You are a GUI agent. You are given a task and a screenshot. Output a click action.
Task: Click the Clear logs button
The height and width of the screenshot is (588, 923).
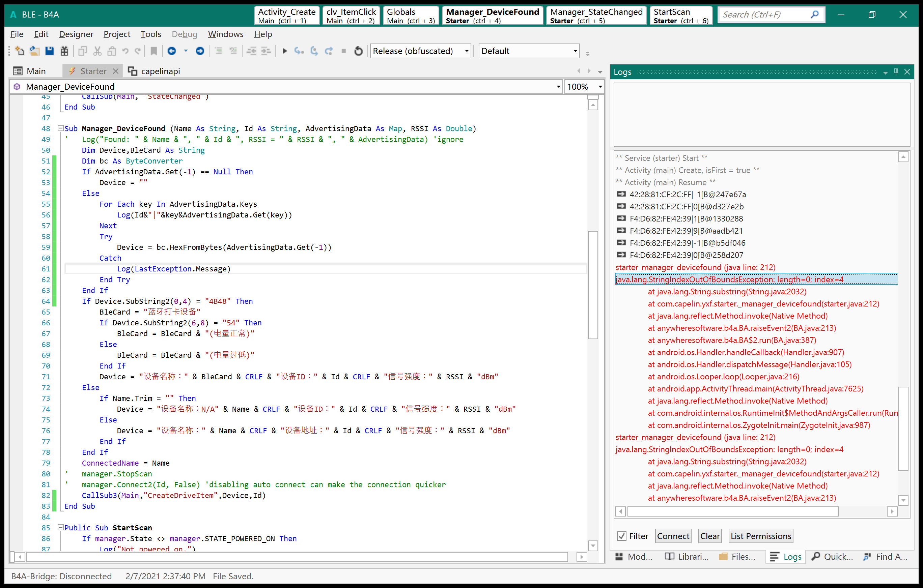coord(709,536)
